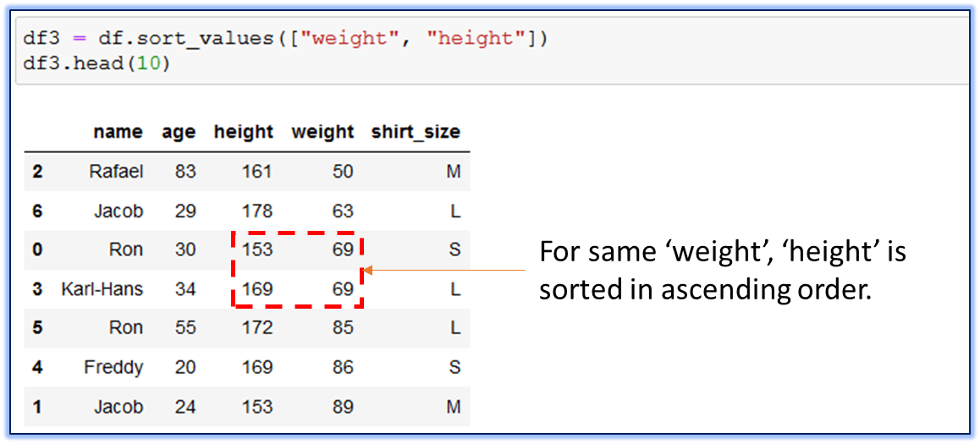Select the weight value 89
The image size is (980, 444).
pyautogui.click(x=343, y=406)
